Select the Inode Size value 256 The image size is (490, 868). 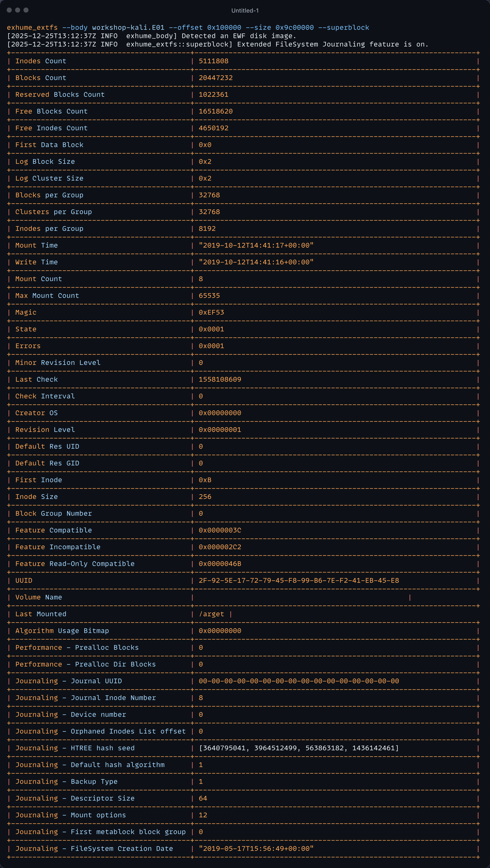tap(205, 496)
